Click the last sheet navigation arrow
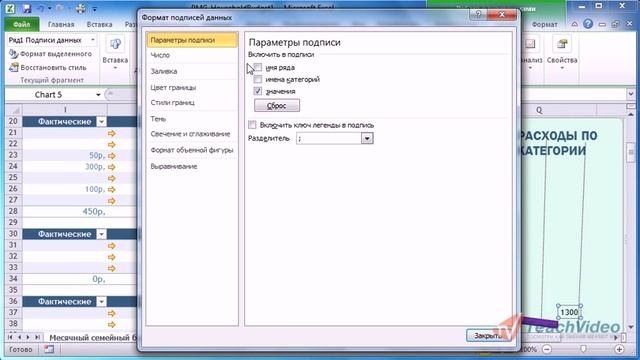The height and width of the screenshot is (360, 640). (x=37, y=337)
